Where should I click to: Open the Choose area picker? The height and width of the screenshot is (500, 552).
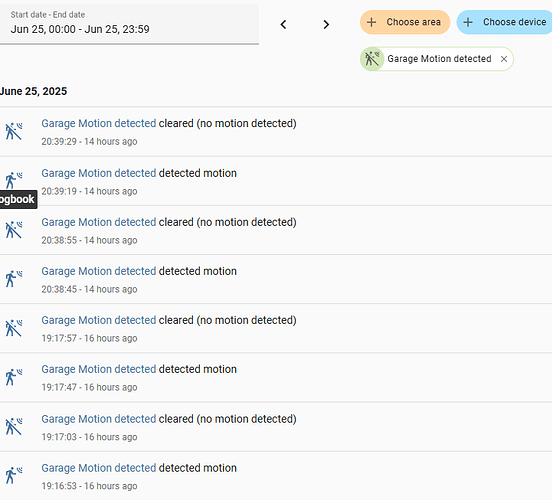(x=405, y=22)
